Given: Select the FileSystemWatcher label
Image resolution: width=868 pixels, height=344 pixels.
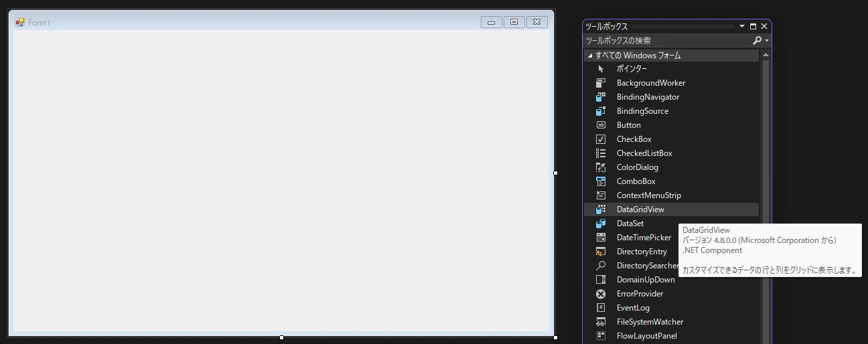Looking at the screenshot, I should 650,322.
